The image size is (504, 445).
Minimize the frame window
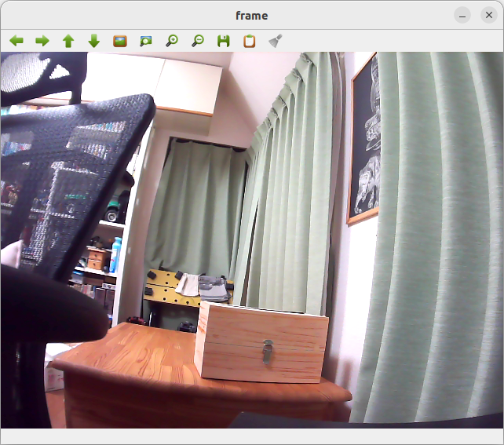(x=462, y=16)
